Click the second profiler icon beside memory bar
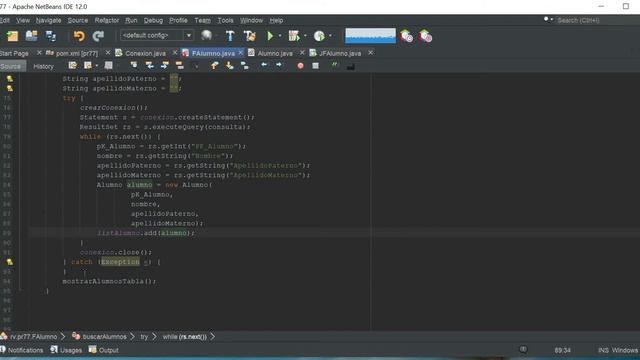The image size is (640, 360). pos(425,36)
